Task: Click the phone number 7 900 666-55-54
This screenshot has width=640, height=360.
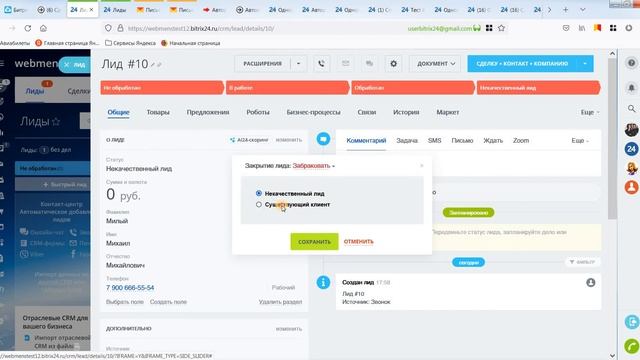Action: coord(130,288)
